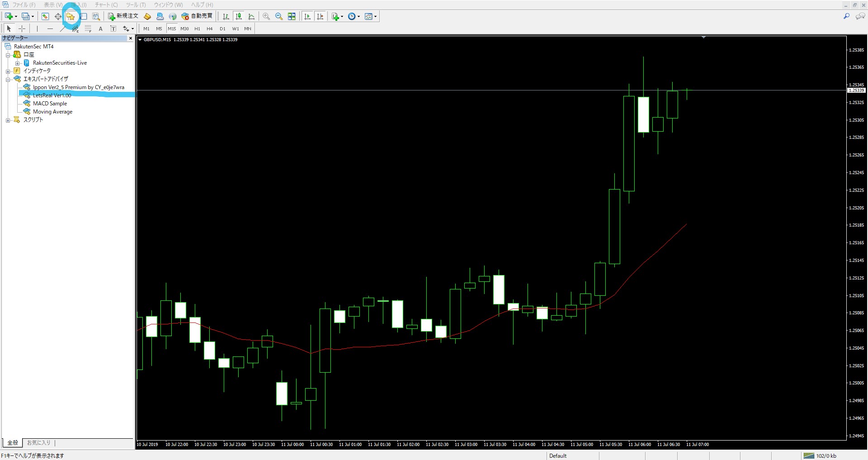Switch to line chart display

tap(252, 16)
